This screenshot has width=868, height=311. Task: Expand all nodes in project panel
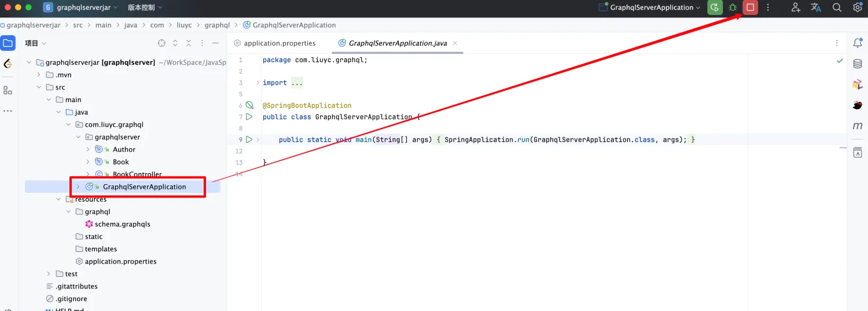[175, 43]
